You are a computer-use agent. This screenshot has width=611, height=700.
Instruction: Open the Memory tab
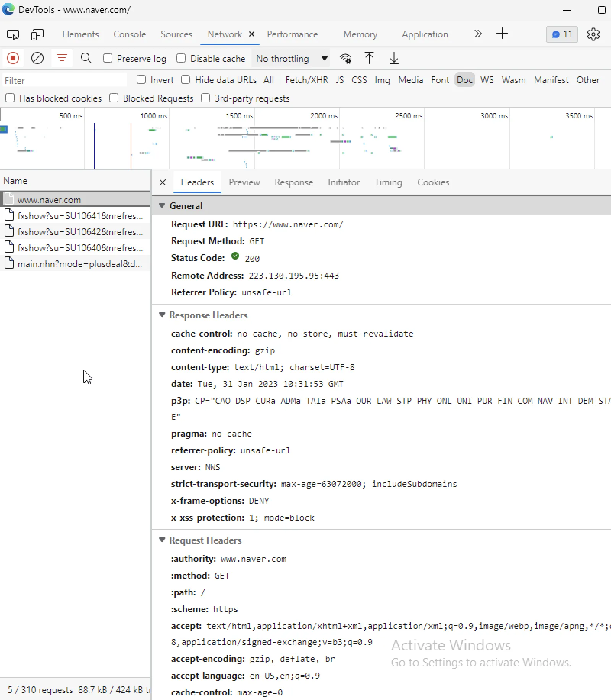(360, 34)
